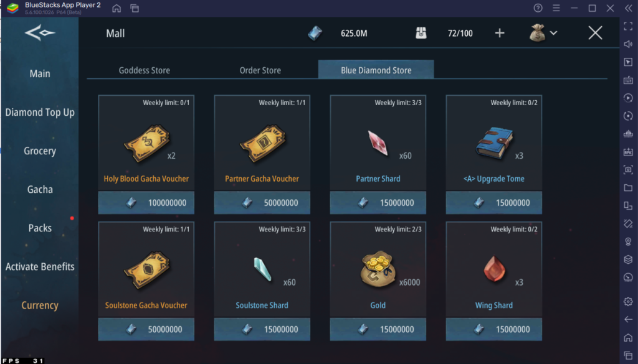Collapse the BlueStacks side toolbar chevrons
The image size is (638, 364).
pyautogui.click(x=628, y=8)
